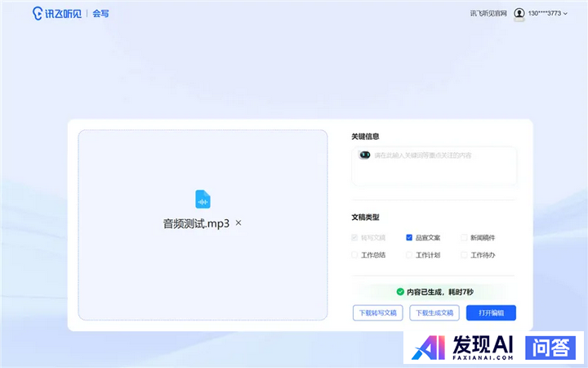Click 下载转写文稿 button
The height and width of the screenshot is (368, 588).
click(x=377, y=312)
